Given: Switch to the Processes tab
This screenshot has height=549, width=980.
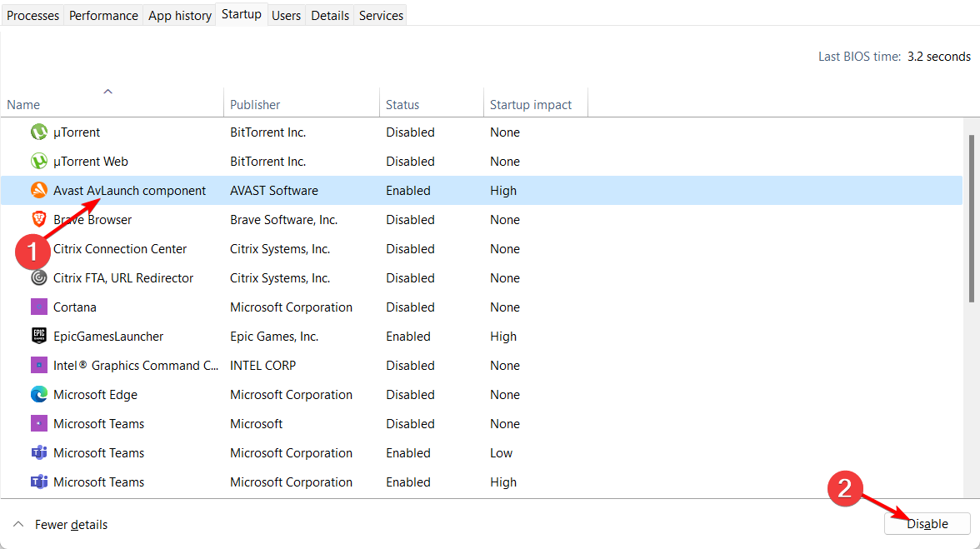Looking at the screenshot, I should [33, 16].
